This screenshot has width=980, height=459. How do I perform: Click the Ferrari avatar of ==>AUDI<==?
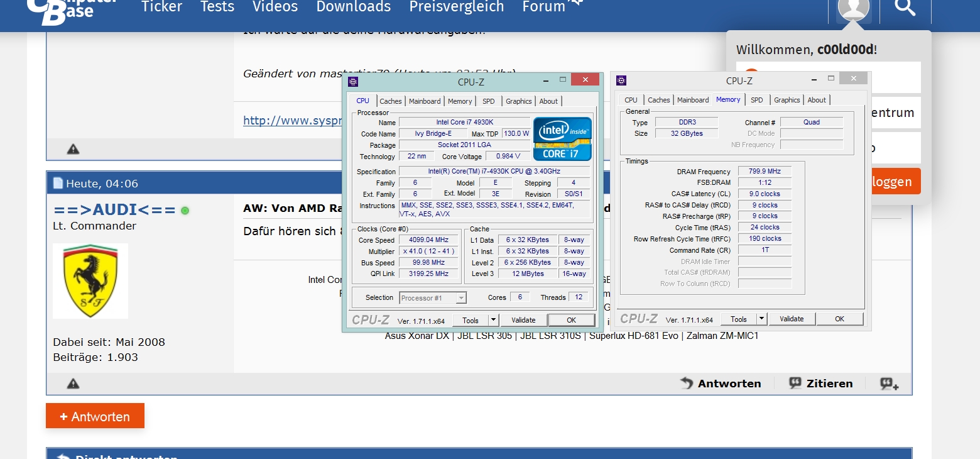click(90, 281)
